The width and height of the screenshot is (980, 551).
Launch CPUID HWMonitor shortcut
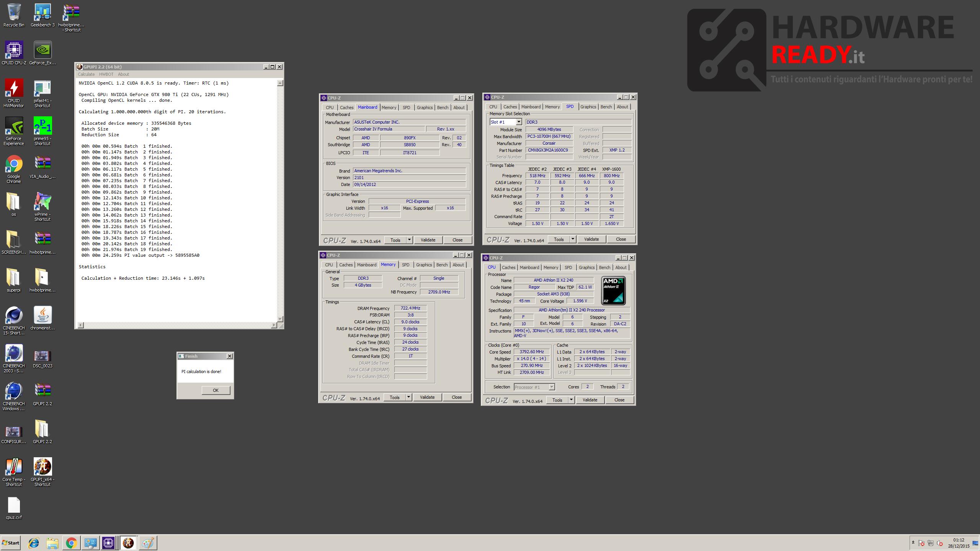point(14,93)
